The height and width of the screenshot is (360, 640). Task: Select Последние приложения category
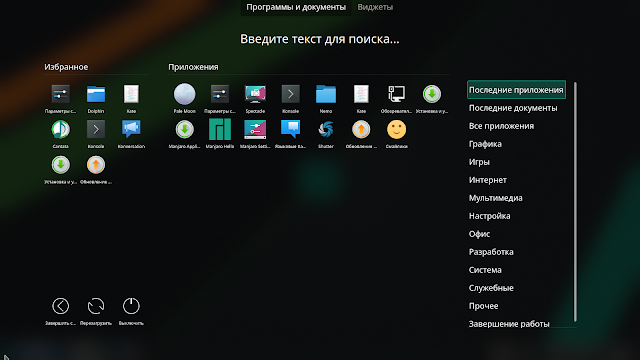516,90
